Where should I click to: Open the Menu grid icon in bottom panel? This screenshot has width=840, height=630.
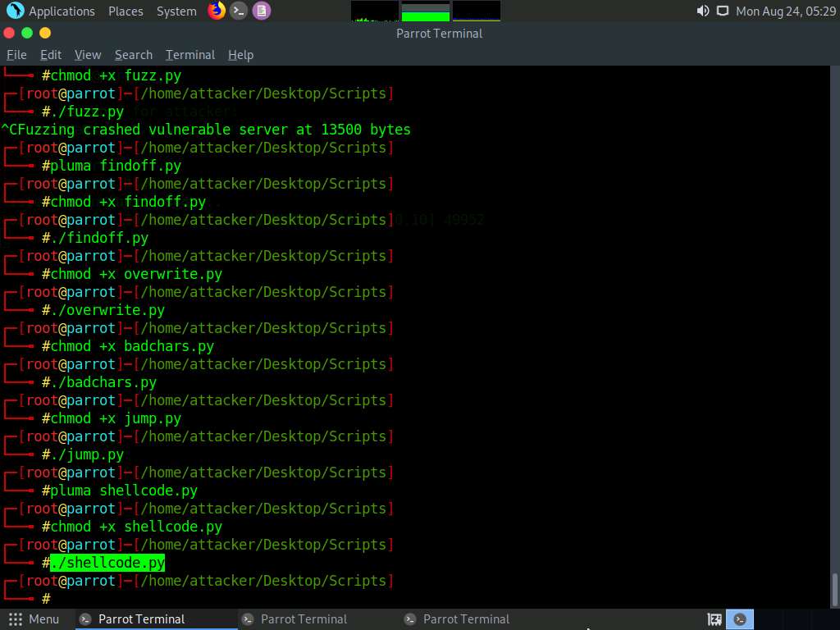[x=16, y=619]
